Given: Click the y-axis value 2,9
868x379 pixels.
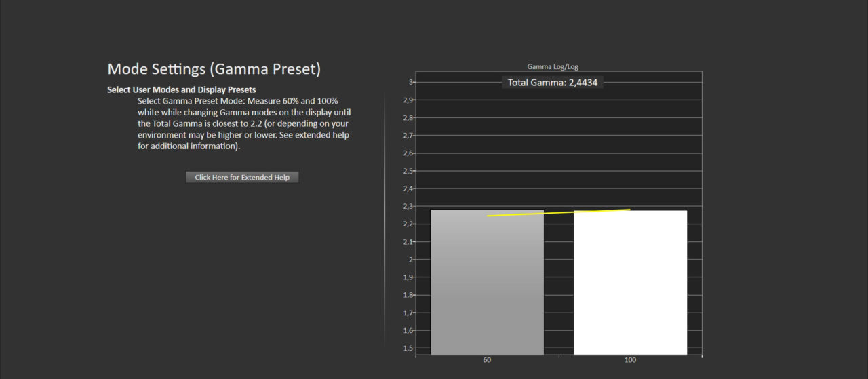Looking at the screenshot, I should [x=408, y=100].
